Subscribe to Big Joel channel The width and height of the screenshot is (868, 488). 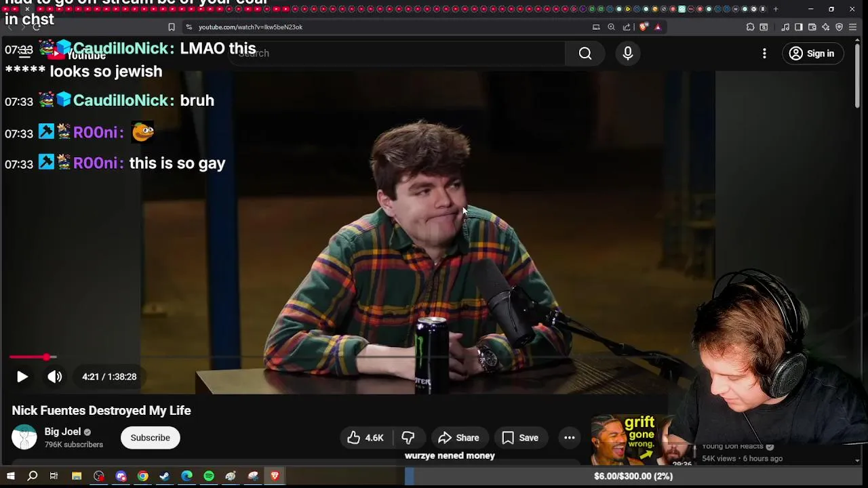coord(150,438)
